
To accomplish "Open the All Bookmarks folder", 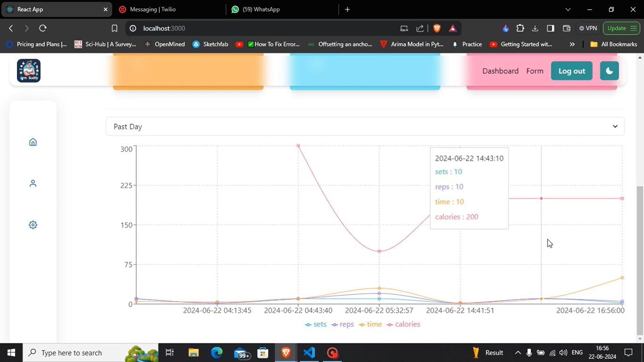I will (x=614, y=44).
